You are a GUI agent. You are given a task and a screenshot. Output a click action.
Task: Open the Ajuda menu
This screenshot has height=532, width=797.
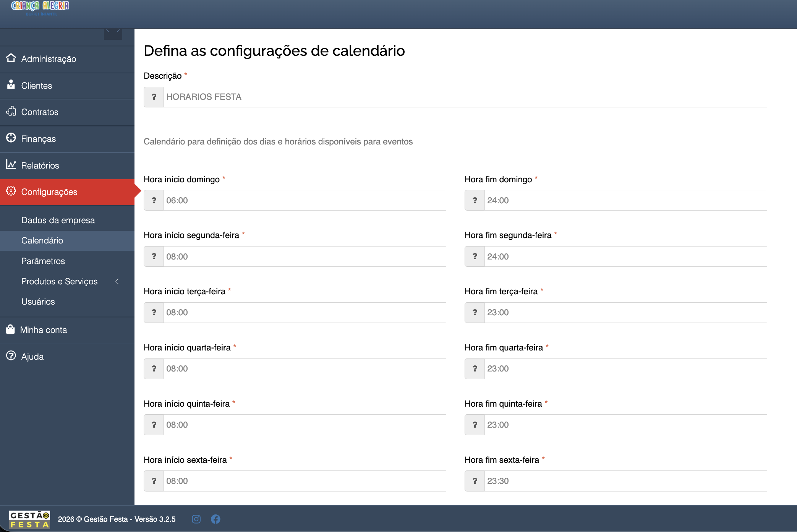coord(67,357)
